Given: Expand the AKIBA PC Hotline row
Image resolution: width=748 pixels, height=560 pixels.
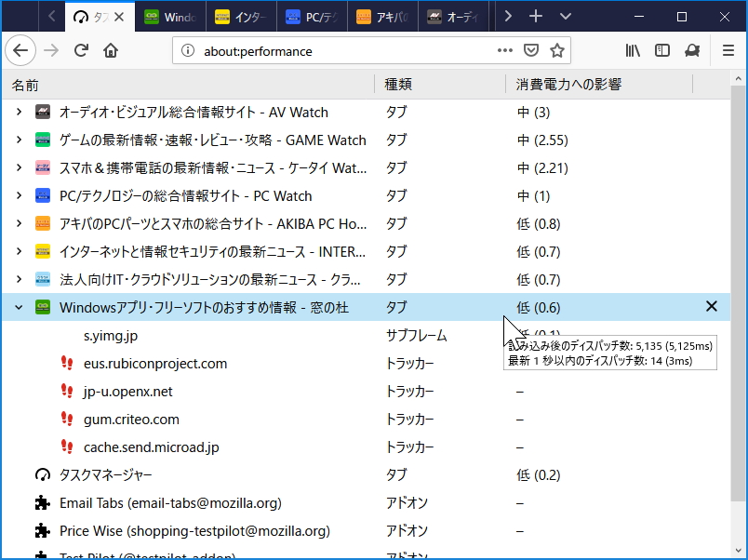Looking at the screenshot, I should pyautogui.click(x=19, y=223).
